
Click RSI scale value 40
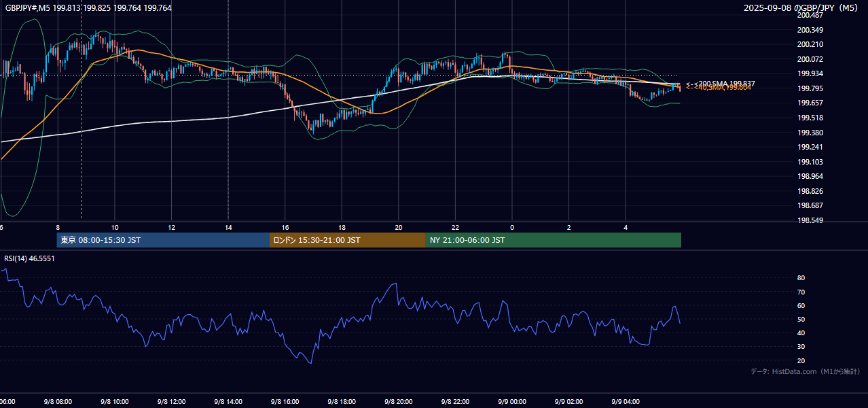pyautogui.click(x=801, y=333)
